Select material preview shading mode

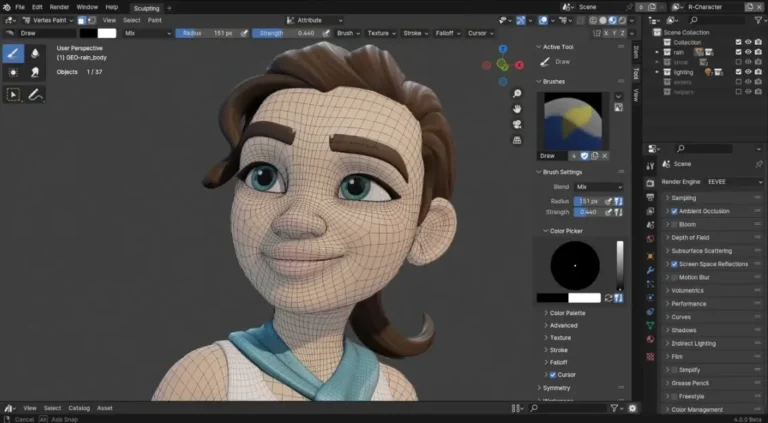(612, 21)
